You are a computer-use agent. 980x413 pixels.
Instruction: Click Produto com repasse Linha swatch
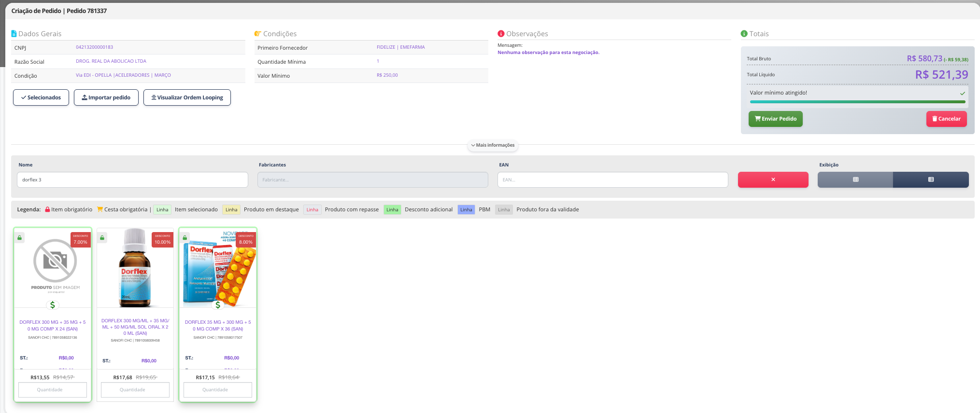click(312, 210)
